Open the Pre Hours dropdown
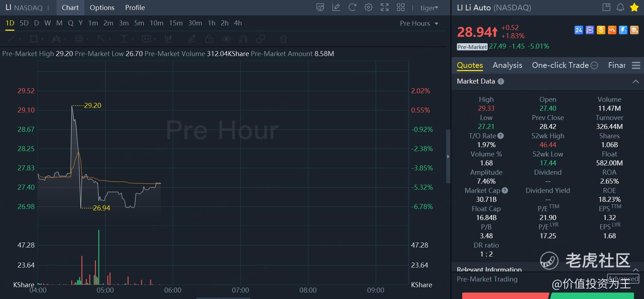The image size is (644, 299). tap(419, 23)
